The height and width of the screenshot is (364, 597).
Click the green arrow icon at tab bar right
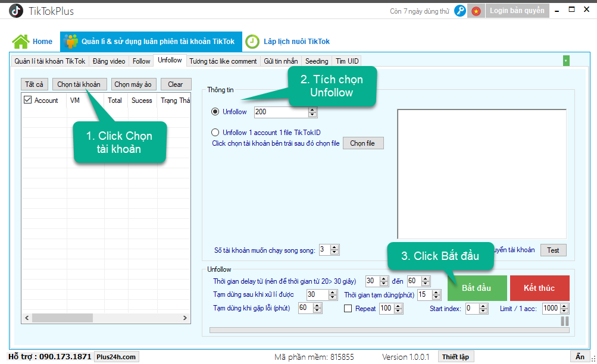[566, 61]
